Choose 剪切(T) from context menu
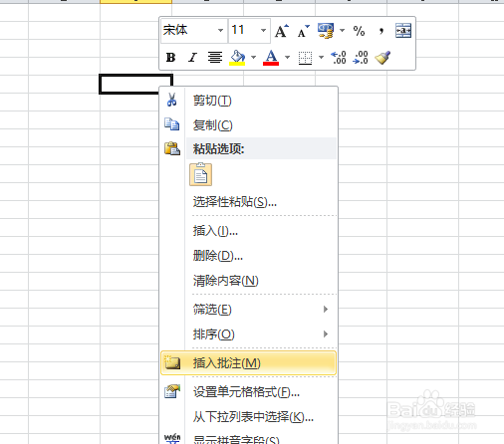Image resolution: width=504 pixels, height=444 pixels. tap(248, 101)
